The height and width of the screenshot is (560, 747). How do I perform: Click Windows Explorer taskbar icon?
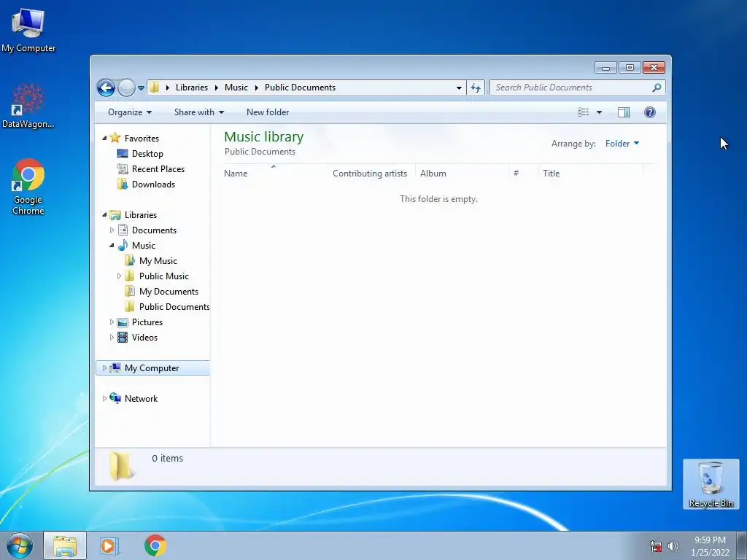pos(65,545)
